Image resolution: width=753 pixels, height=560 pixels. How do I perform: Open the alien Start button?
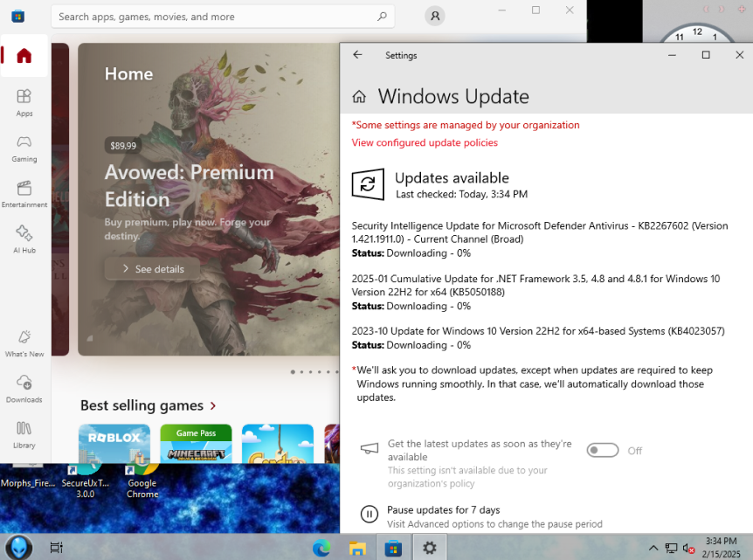point(18,547)
